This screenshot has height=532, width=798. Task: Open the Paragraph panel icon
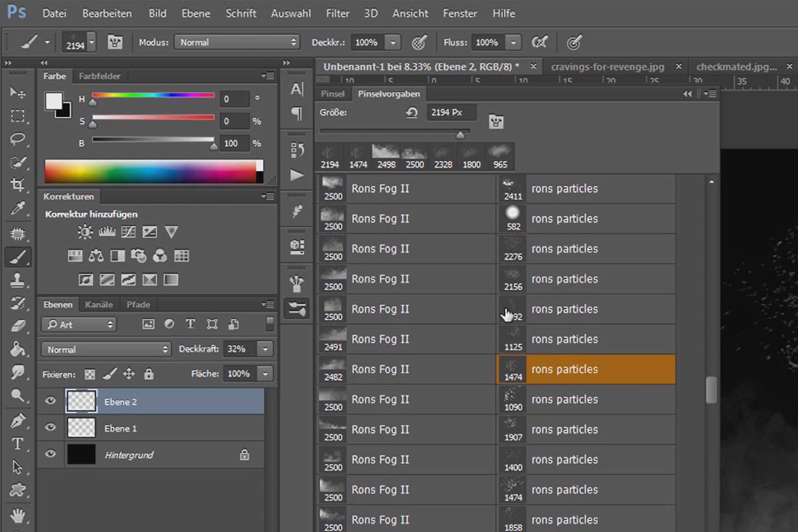tap(297, 114)
